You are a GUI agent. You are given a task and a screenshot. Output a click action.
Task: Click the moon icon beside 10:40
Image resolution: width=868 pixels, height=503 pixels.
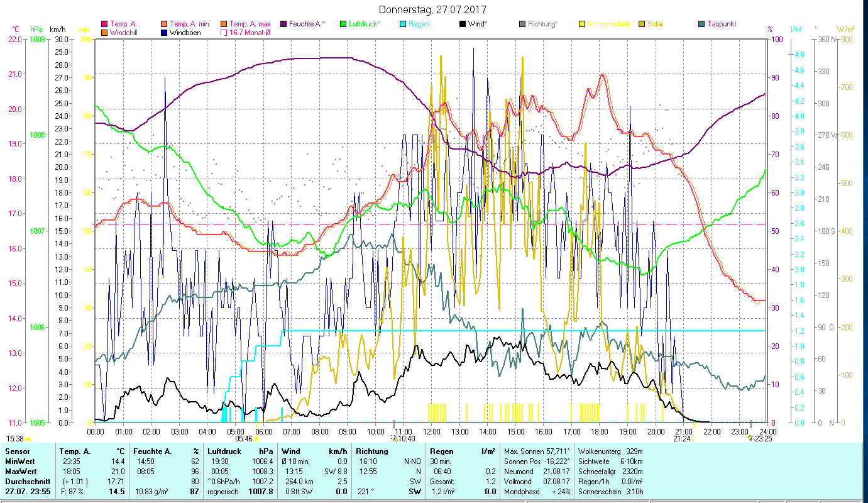pos(393,439)
